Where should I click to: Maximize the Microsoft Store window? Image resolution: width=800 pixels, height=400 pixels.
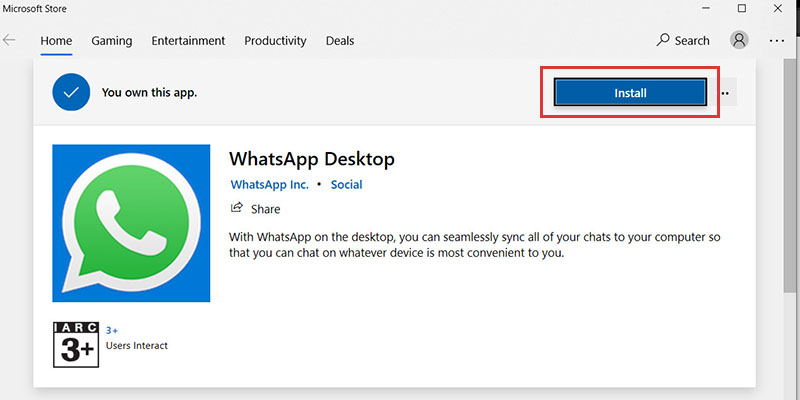(x=742, y=9)
